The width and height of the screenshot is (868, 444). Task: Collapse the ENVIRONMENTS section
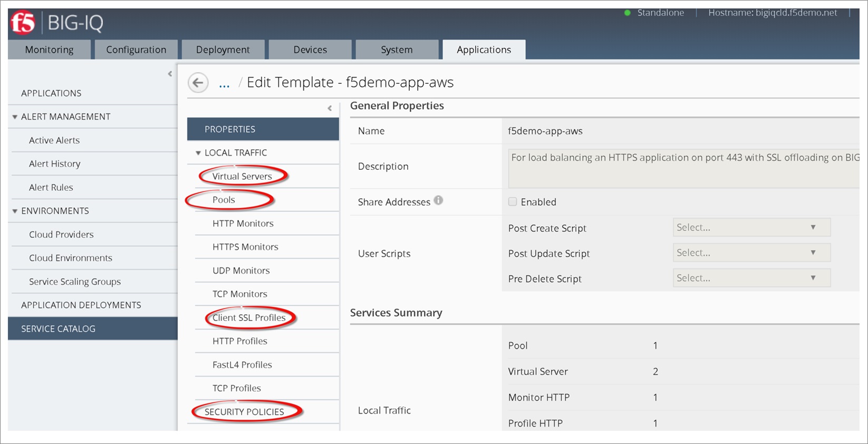(x=15, y=211)
